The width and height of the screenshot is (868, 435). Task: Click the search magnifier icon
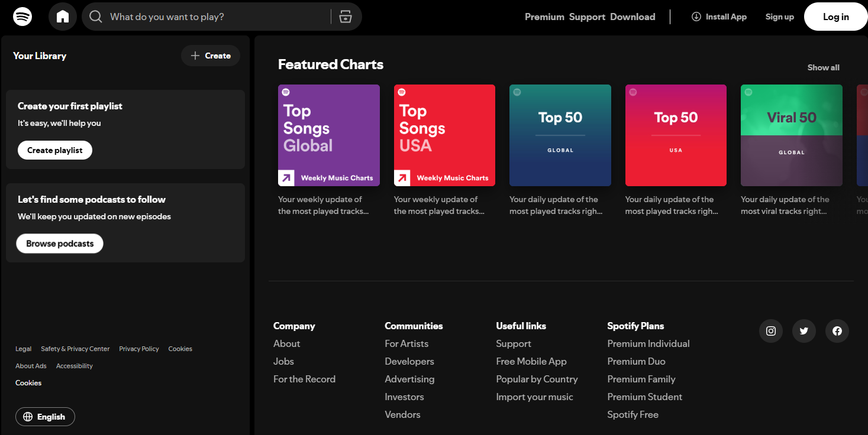click(95, 17)
